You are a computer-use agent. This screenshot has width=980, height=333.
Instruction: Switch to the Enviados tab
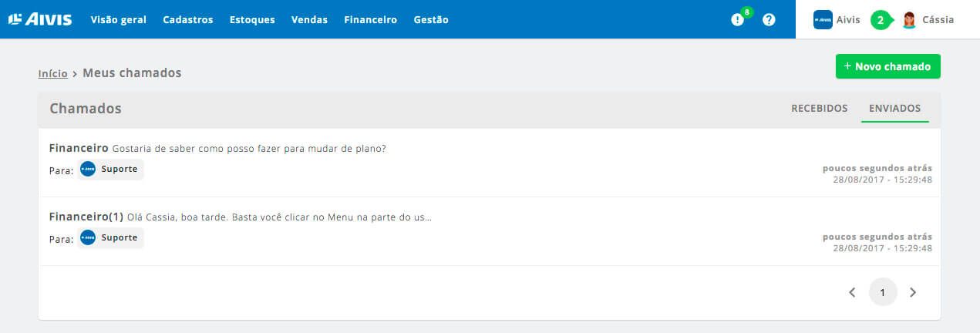click(894, 109)
